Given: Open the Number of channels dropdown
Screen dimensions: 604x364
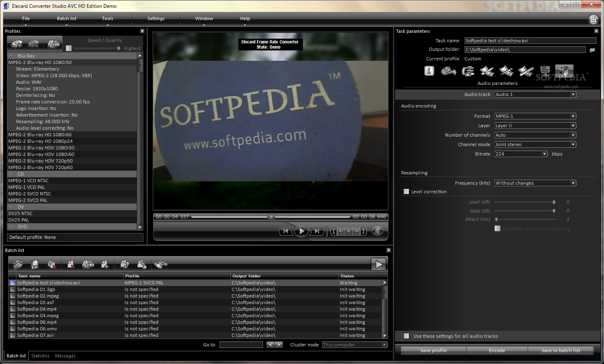Looking at the screenshot, I should point(535,135).
